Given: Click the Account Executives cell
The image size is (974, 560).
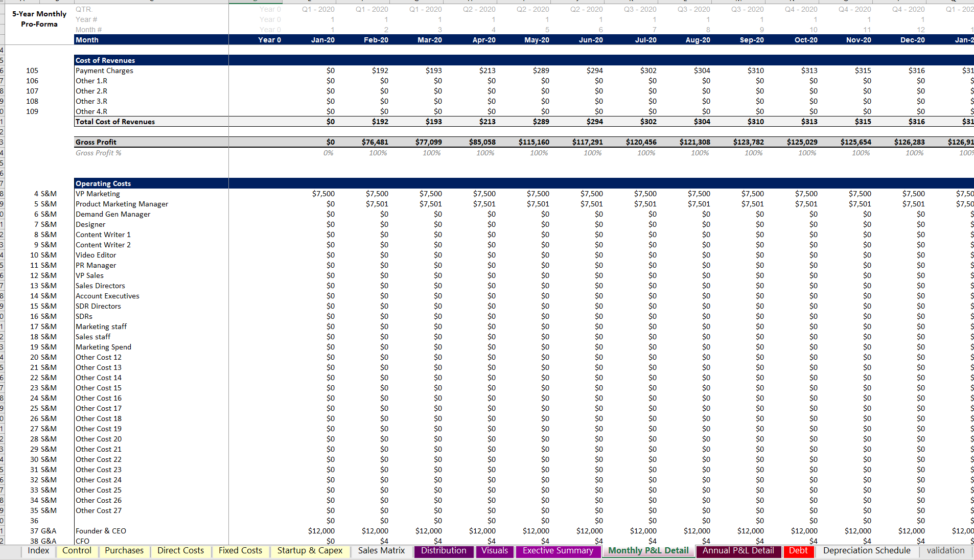Looking at the screenshot, I should (x=107, y=296).
